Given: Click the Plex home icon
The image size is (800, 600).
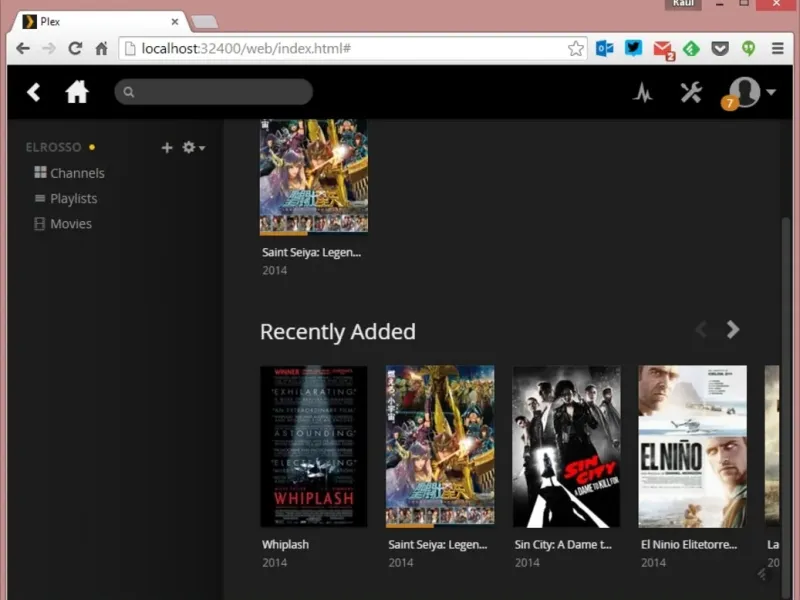Looking at the screenshot, I should (77, 92).
